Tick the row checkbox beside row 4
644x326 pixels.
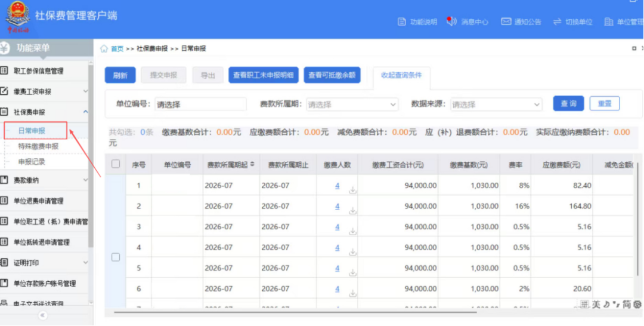[x=116, y=257]
